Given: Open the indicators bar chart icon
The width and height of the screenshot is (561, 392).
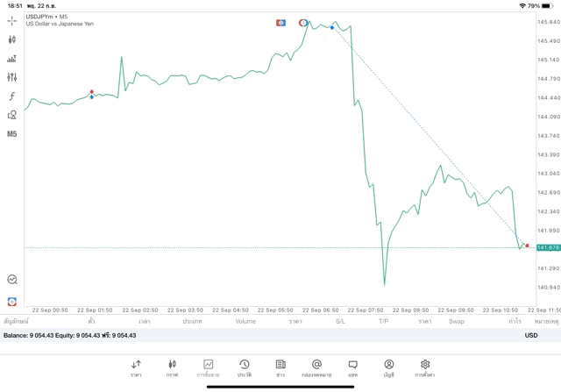Looking at the screenshot, I should [11, 59].
